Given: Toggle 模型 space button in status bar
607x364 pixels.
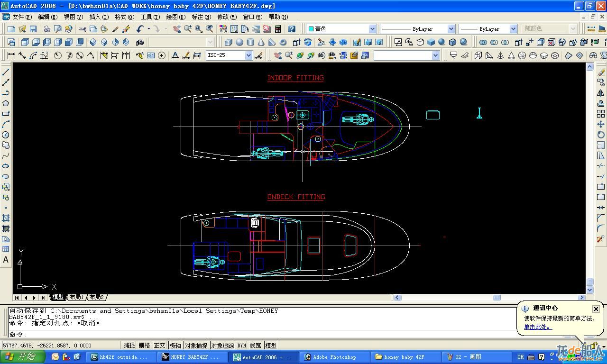Looking at the screenshot, I should click(x=271, y=346).
